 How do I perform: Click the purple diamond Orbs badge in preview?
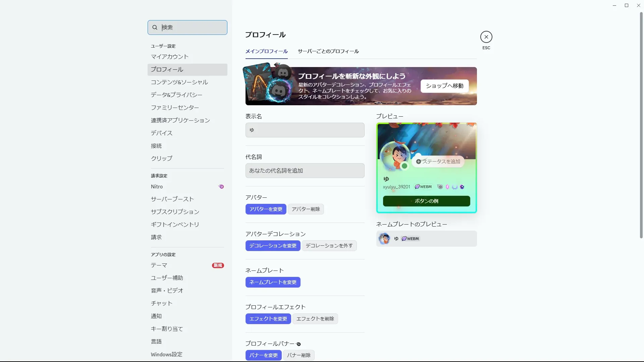click(x=462, y=187)
